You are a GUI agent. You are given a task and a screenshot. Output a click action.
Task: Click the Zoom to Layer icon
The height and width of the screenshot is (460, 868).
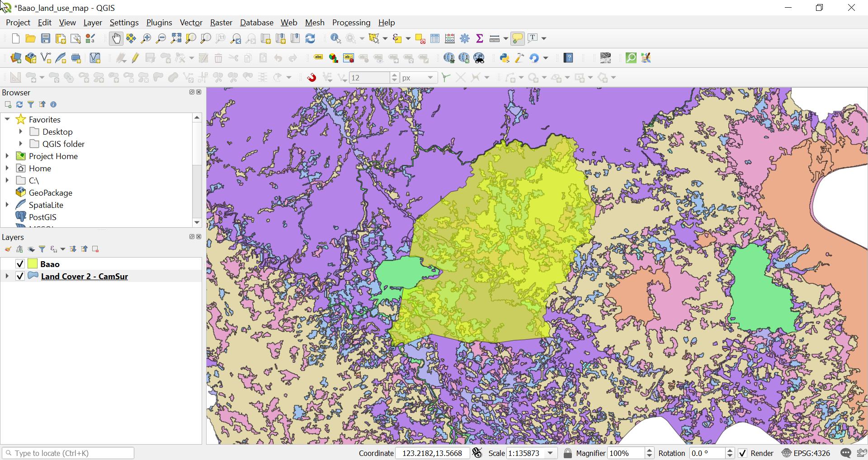click(206, 38)
